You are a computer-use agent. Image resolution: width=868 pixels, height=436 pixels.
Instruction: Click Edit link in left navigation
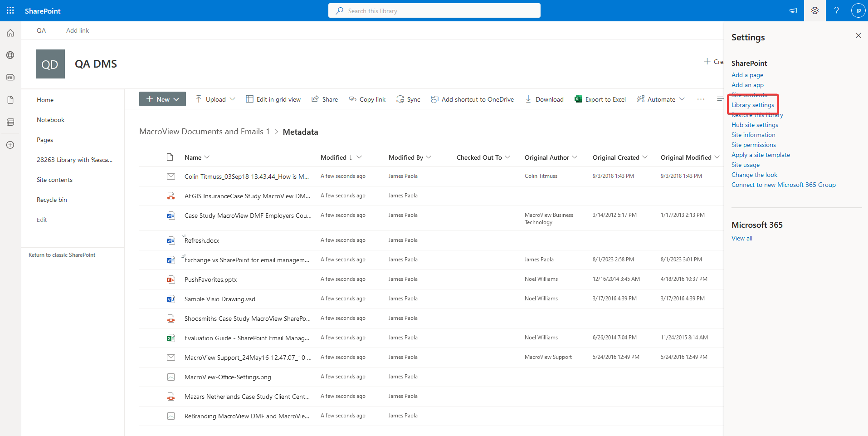click(x=42, y=220)
